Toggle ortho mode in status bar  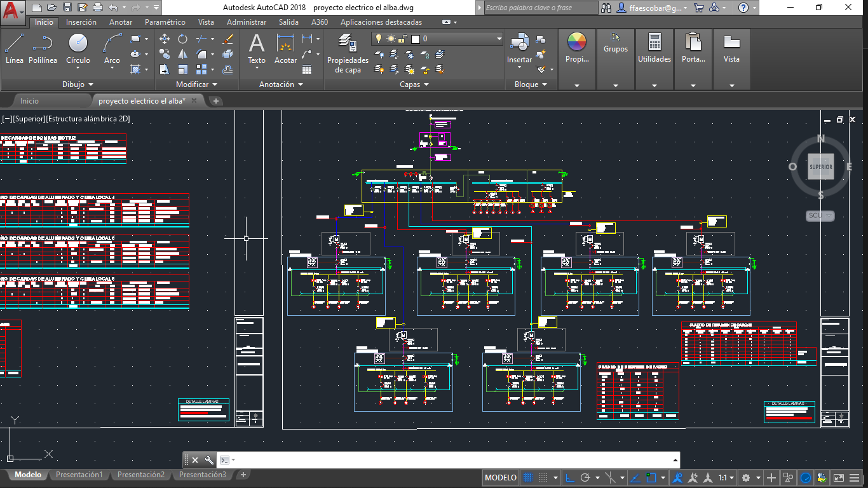570,478
